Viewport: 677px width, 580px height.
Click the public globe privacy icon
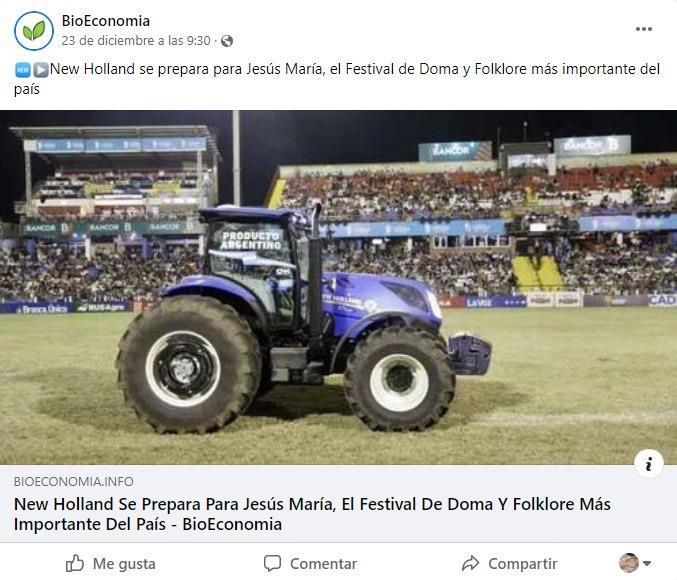click(x=227, y=41)
